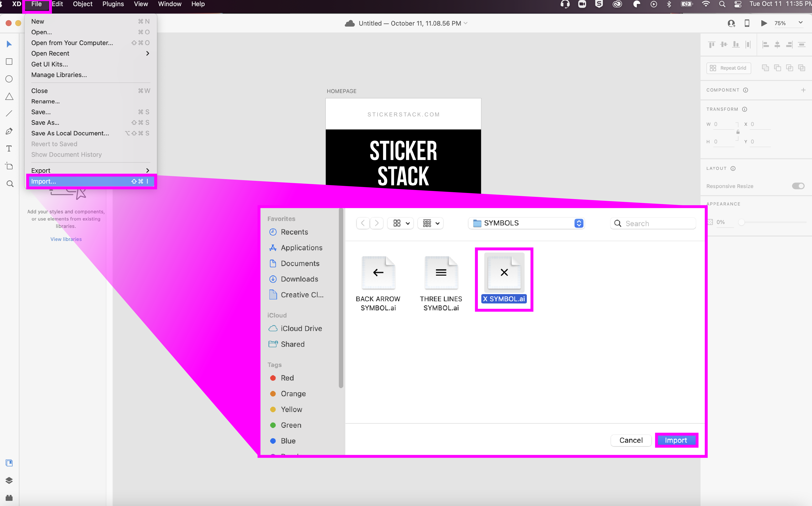The image size is (812, 506).
Task: Open the icon view options dropdown
Action: point(401,223)
